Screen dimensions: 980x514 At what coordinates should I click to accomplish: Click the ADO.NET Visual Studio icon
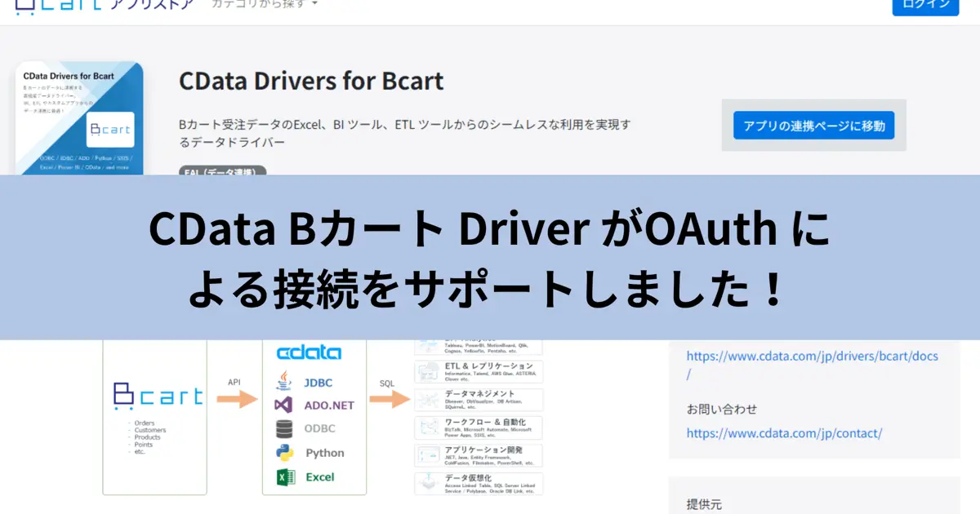coord(283,405)
